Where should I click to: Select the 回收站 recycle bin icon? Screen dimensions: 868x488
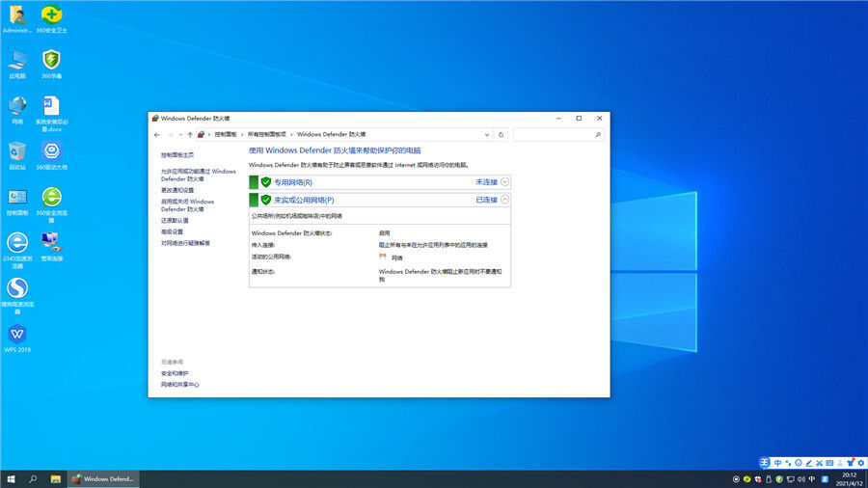pyautogui.click(x=17, y=155)
